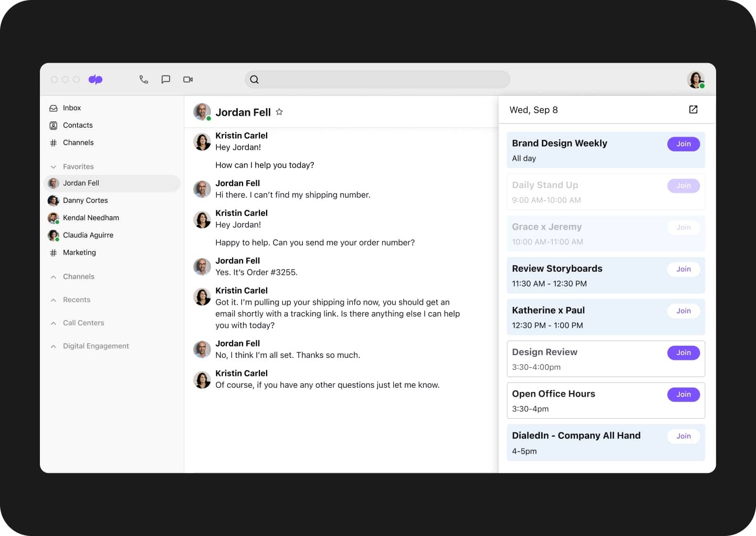Click Kristin Carlel's avatar on first message

pyautogui.click(x=202, y=141)
